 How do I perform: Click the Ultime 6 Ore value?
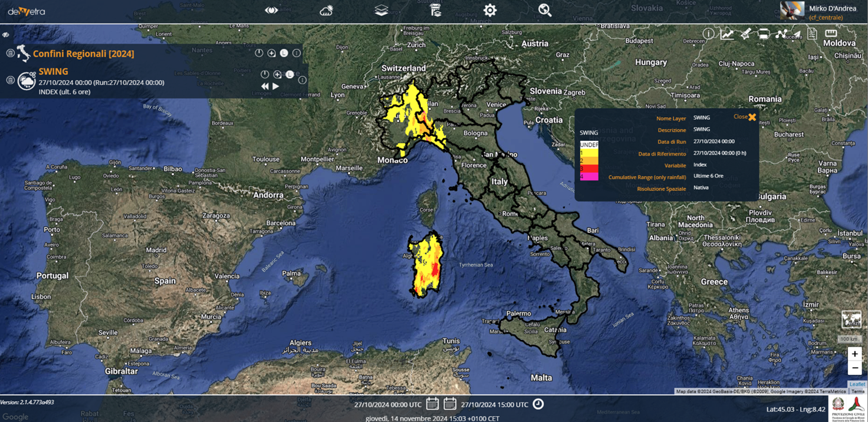(x=708, y=176)
